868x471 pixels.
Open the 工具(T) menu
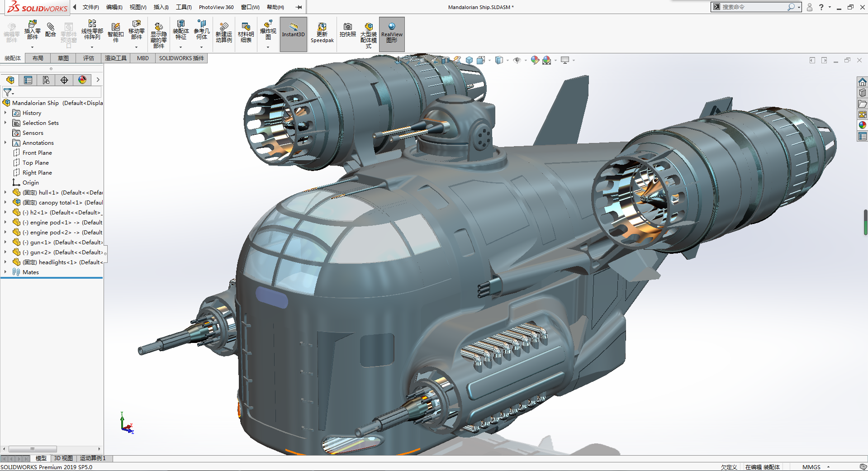pos(184,7)
